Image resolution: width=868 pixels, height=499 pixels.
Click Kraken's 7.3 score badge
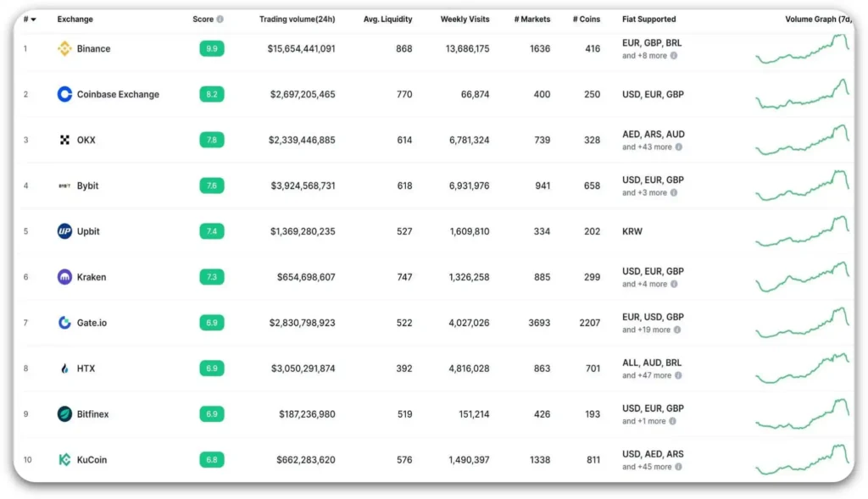pyautogui.click(x=212, y=277)
